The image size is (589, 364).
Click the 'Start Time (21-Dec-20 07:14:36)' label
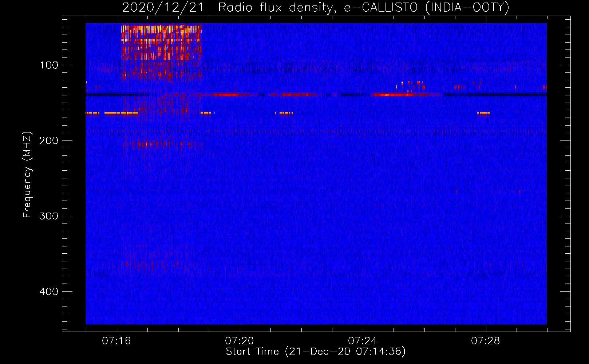point(316,352)
